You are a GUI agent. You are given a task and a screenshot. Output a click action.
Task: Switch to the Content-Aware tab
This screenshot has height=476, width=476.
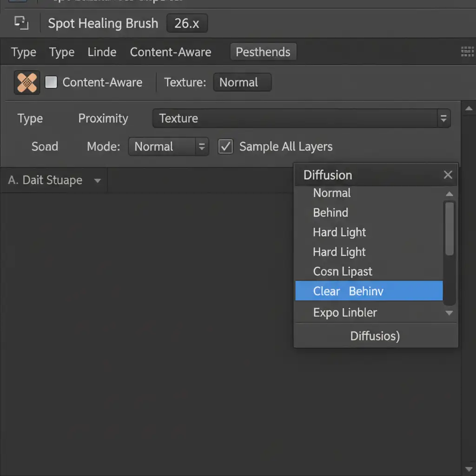click(x=170, y=52)
